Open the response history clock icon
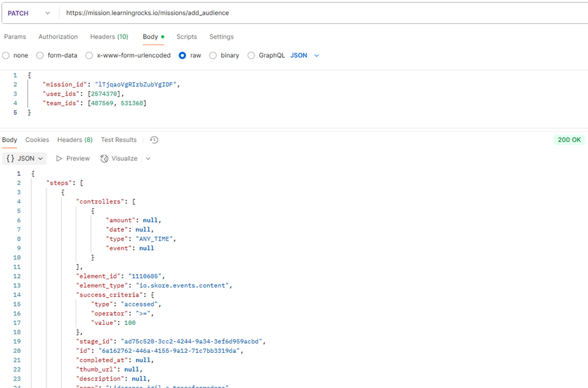 click(154, 140)
